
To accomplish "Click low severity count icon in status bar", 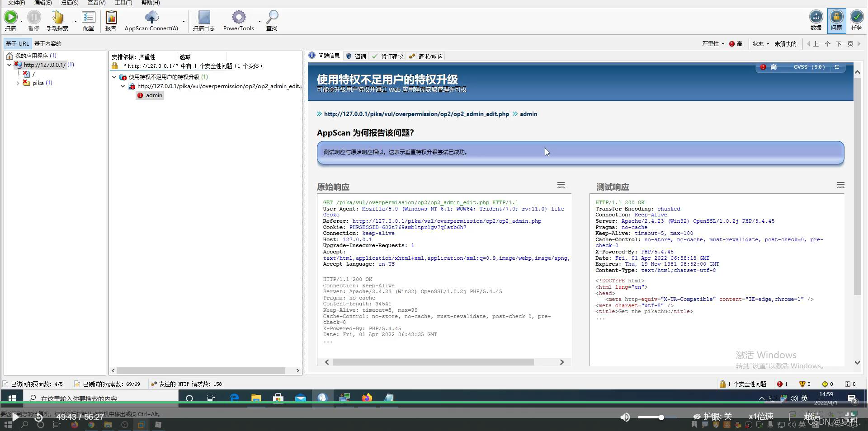I will coord(825,384).
